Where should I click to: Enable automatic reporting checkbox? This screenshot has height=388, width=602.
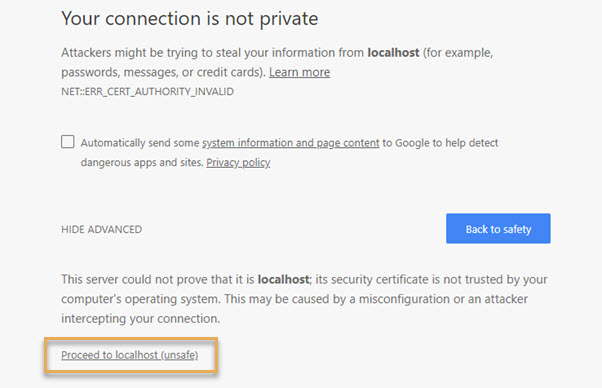point(68,142)
